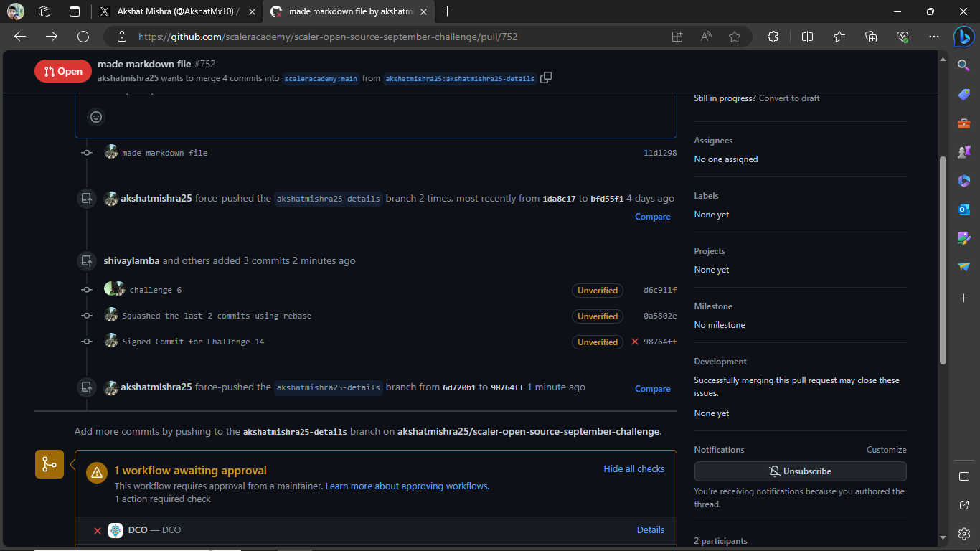The height and width of the screenshot is (551, 980).
Task: Open sidebar Settings with the gear icon
Action: (963, 534)
